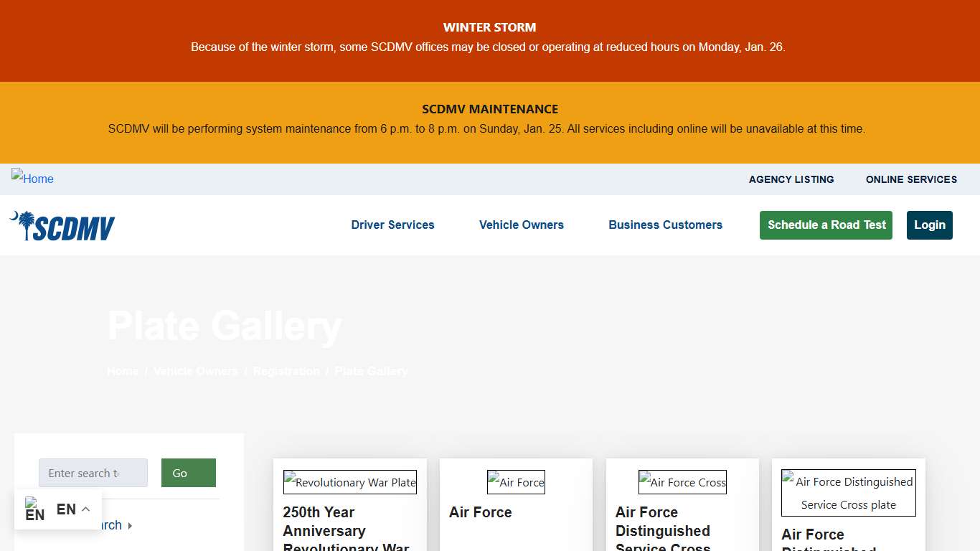Expand the search refinement arrow in sidebar

point(131,525)
